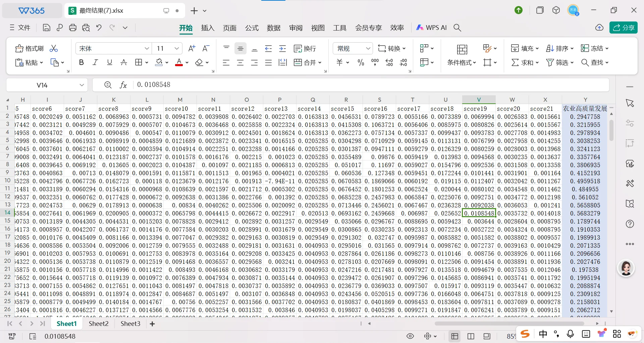644x343 pixels.
Task: Click the formula bar input field
Action: point(371,85)
